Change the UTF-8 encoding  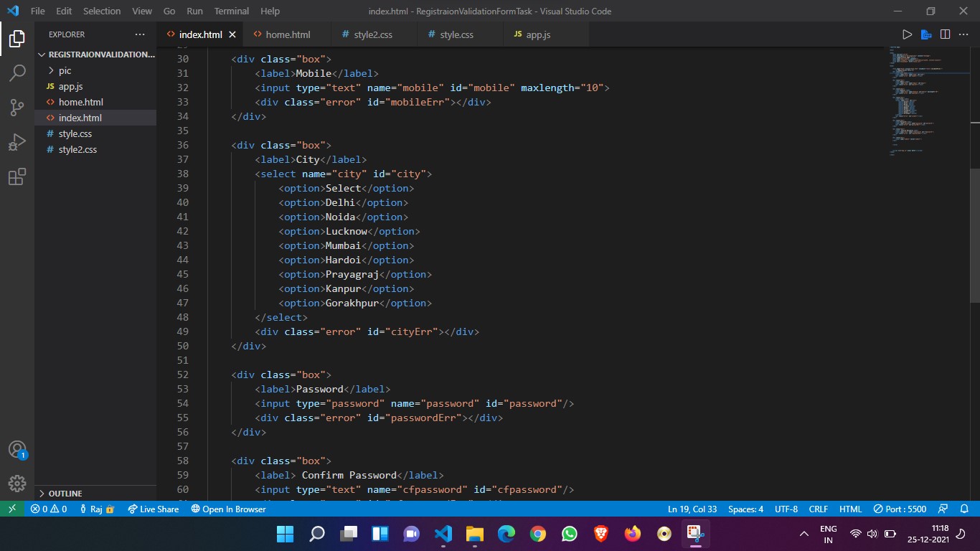click(x=786, y=509)
